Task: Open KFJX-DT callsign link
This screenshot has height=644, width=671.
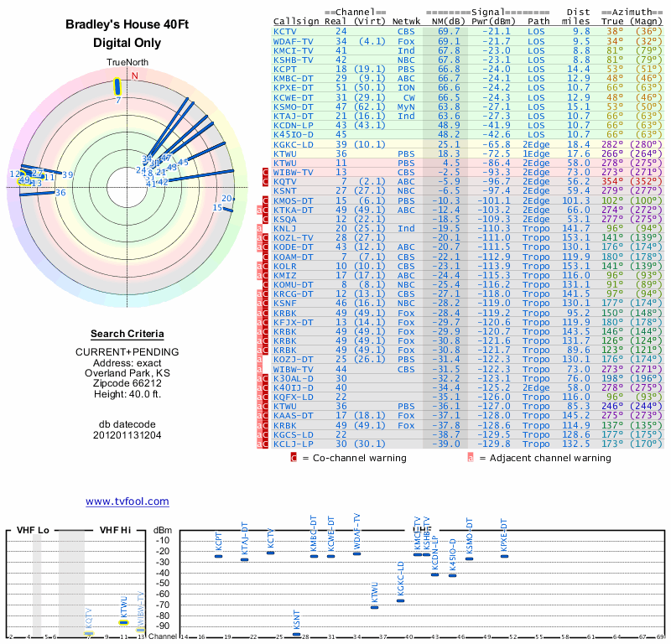Action: pyautogui.click(x=294, y=322)
